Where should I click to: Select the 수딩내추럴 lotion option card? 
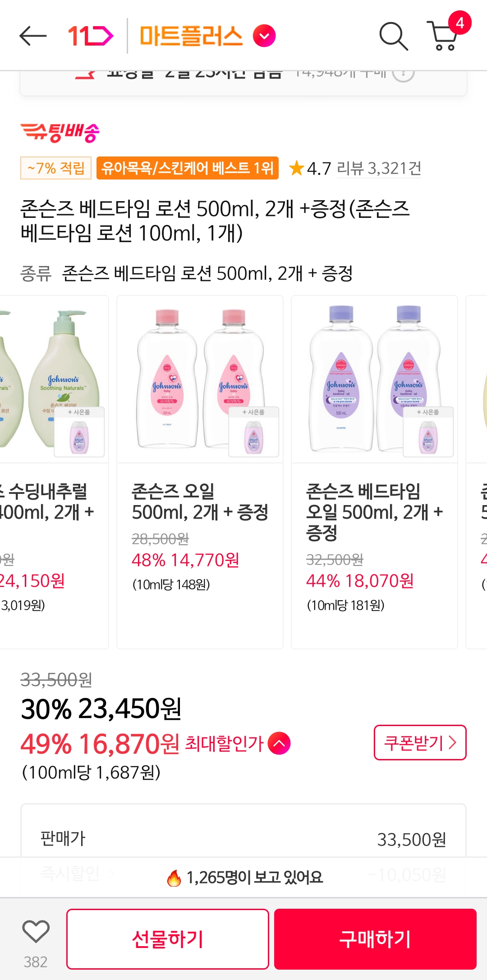(x=54, y=472)
